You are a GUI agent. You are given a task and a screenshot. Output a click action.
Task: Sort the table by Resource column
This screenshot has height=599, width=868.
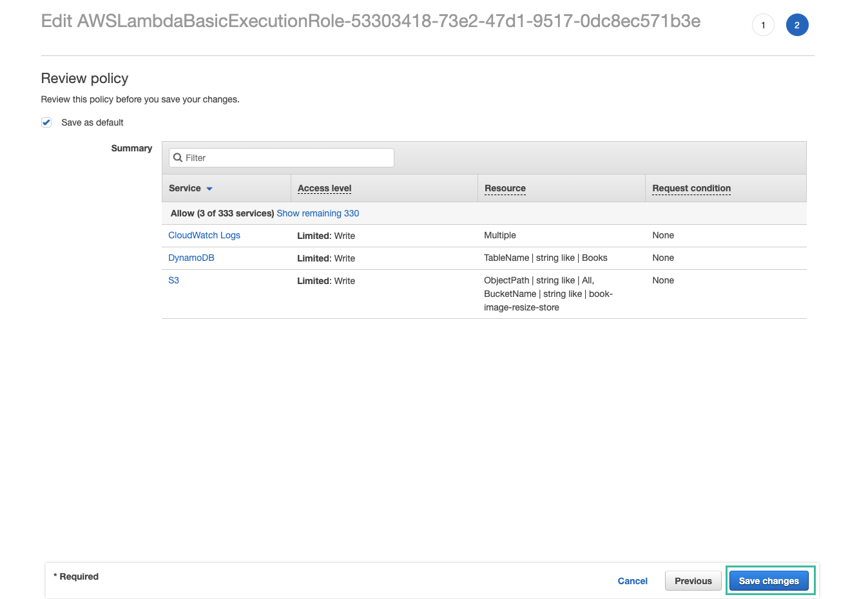click(505, 188)
